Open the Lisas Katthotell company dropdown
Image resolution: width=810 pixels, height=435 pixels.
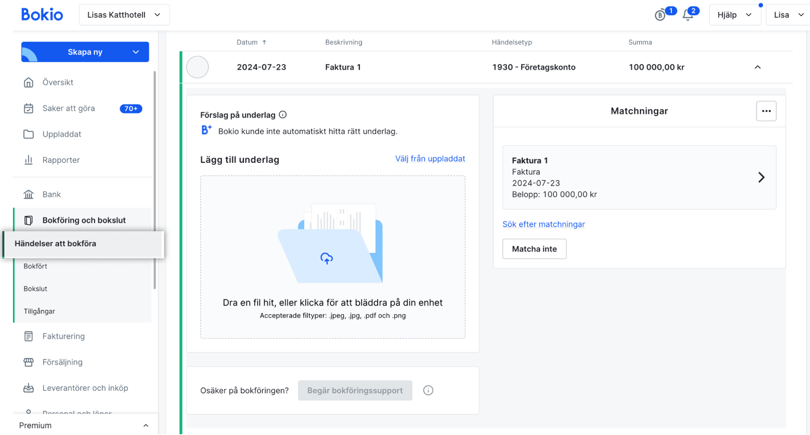click(124, 15)
